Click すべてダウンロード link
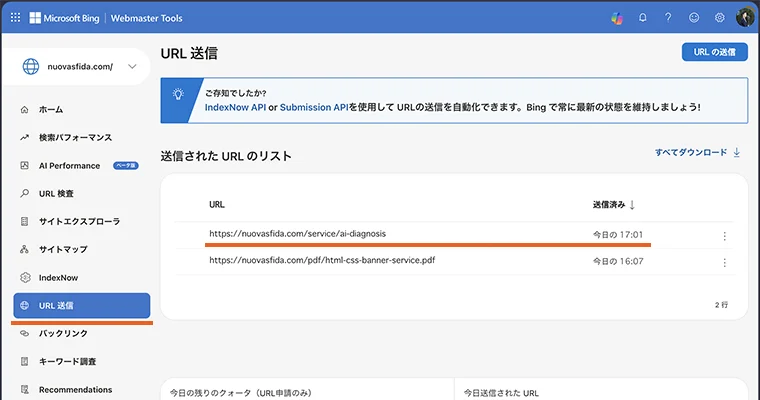The width and height of the screenshot is (760, 400). (691, 152)
